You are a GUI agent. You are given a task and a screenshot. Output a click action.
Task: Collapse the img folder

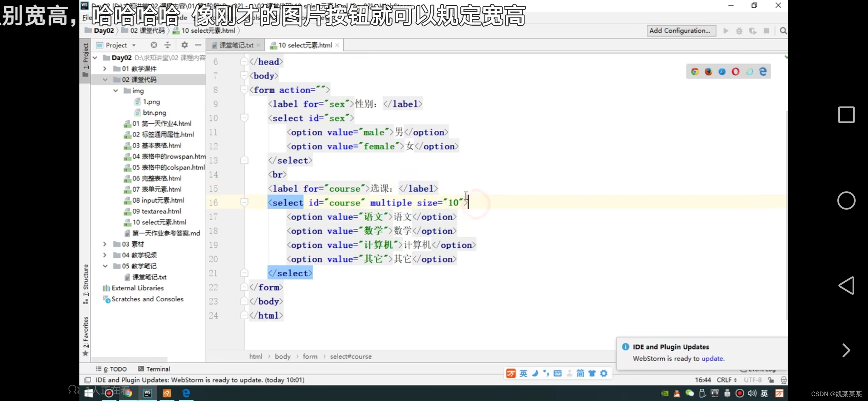(x=116, y=91)
